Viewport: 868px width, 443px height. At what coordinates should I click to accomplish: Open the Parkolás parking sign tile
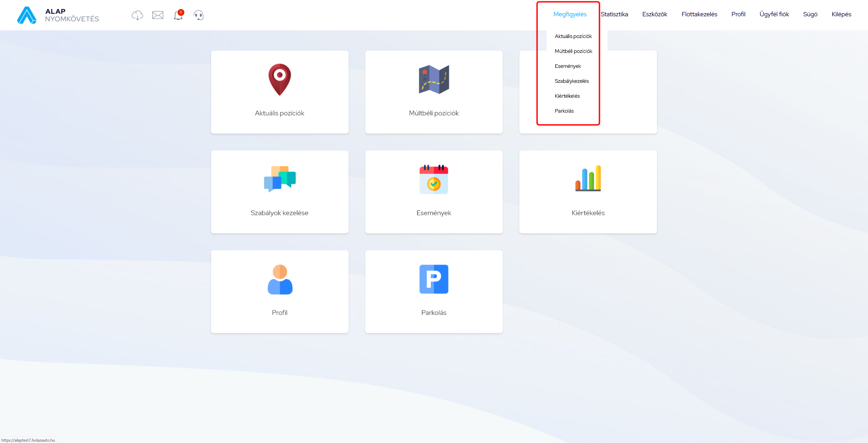(x=434, y=292)
